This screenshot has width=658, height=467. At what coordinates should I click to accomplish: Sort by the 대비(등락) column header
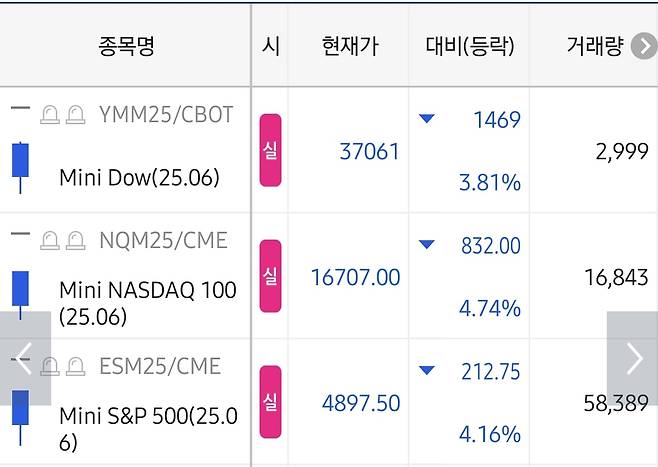470,46
